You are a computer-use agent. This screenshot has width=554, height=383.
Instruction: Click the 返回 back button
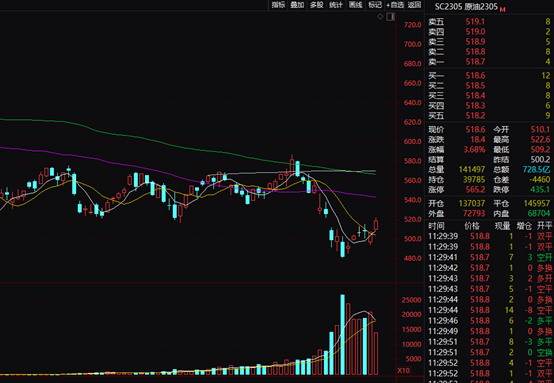[414, 5]
